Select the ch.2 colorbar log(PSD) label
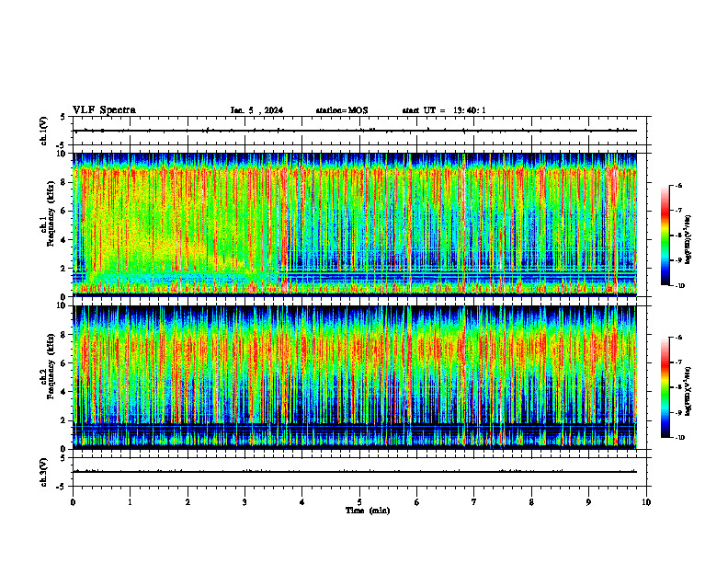This screenshot has width=728, height=563. click(688, 392)
